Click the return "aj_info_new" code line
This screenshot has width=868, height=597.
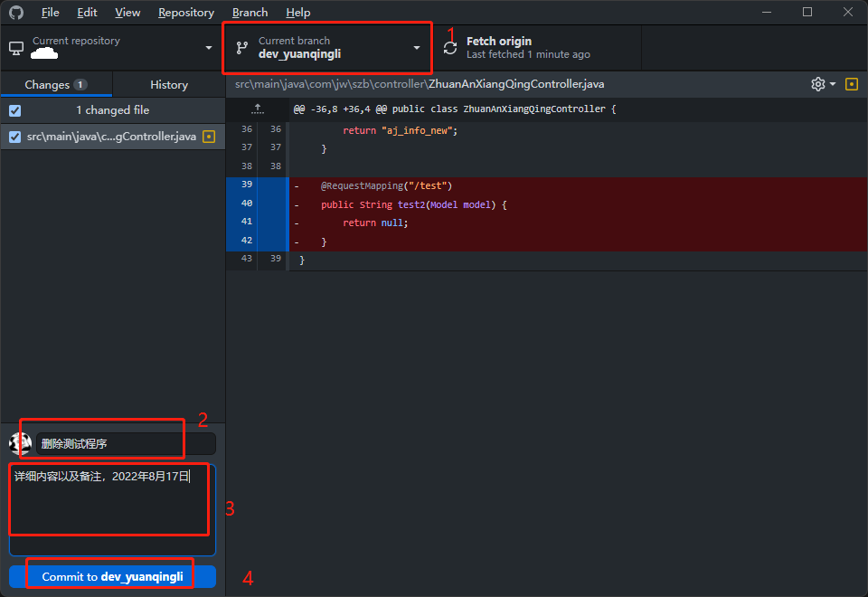401,130
